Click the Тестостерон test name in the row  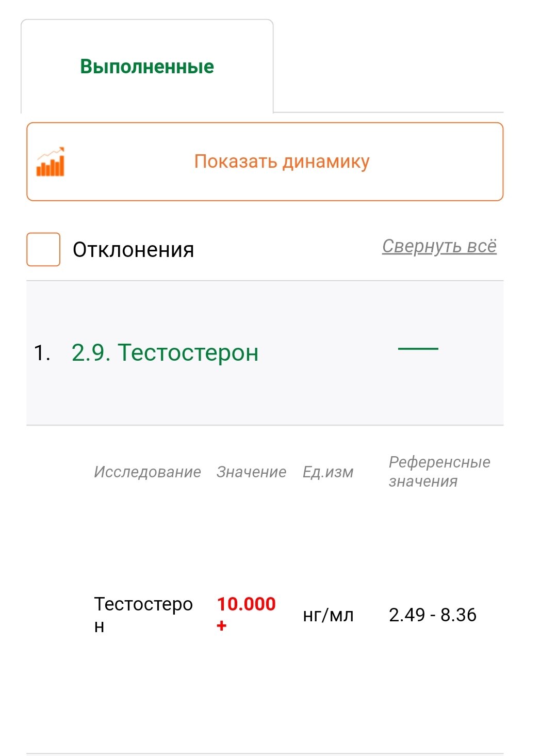[143, 614]
